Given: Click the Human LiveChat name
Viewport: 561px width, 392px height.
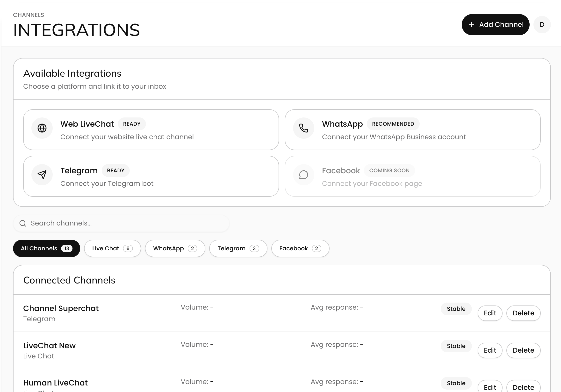Looking at the screenshot, I should (56, 383).
